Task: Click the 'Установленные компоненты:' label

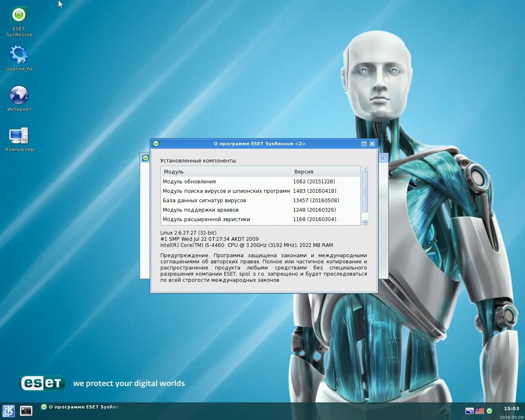Action: tap(199, 161)
